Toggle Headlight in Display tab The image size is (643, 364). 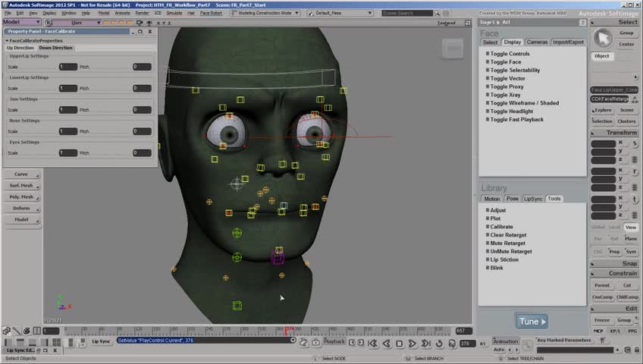511,111
